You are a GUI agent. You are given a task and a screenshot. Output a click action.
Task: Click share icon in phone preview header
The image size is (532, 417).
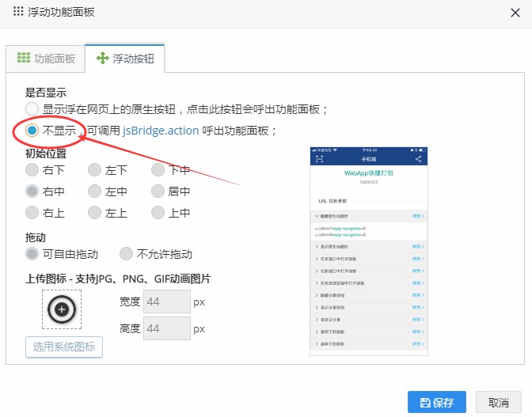pos(418,159)
